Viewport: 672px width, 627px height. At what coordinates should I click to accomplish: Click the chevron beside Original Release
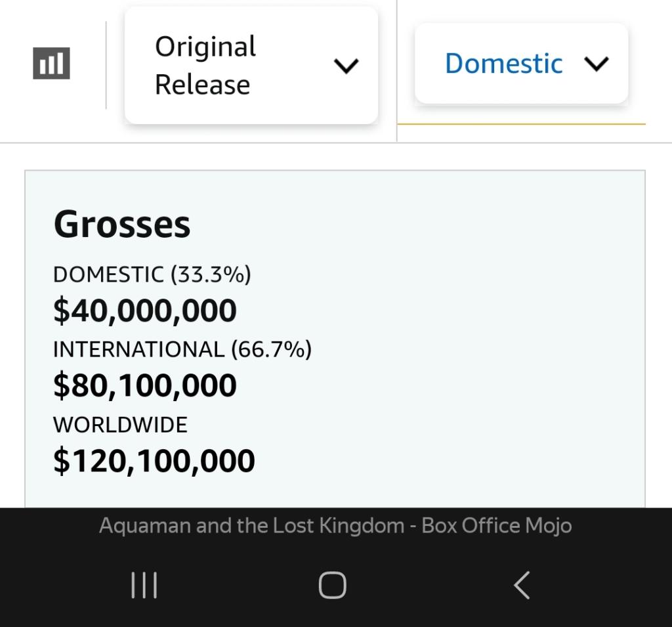(x=346, y=66)
